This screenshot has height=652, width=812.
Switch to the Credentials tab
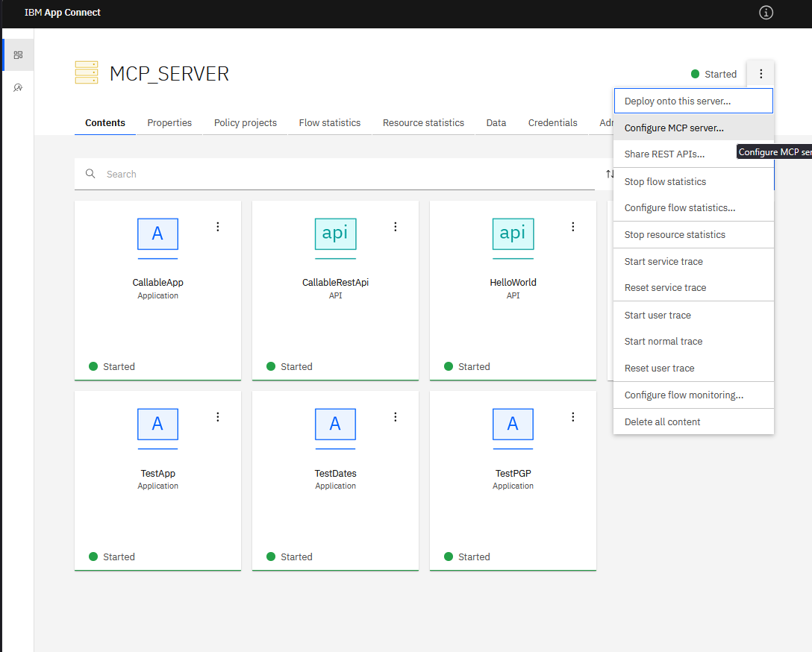click(x=552, y=122)
